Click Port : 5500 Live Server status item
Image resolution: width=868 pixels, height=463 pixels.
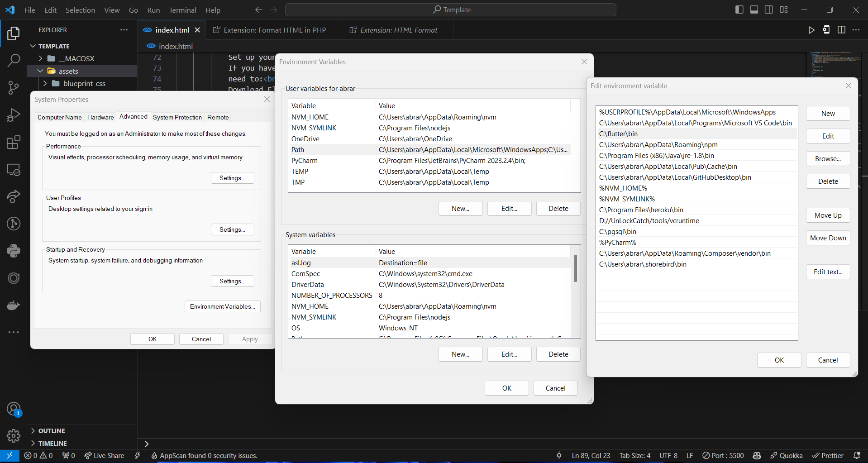(723, 455)
